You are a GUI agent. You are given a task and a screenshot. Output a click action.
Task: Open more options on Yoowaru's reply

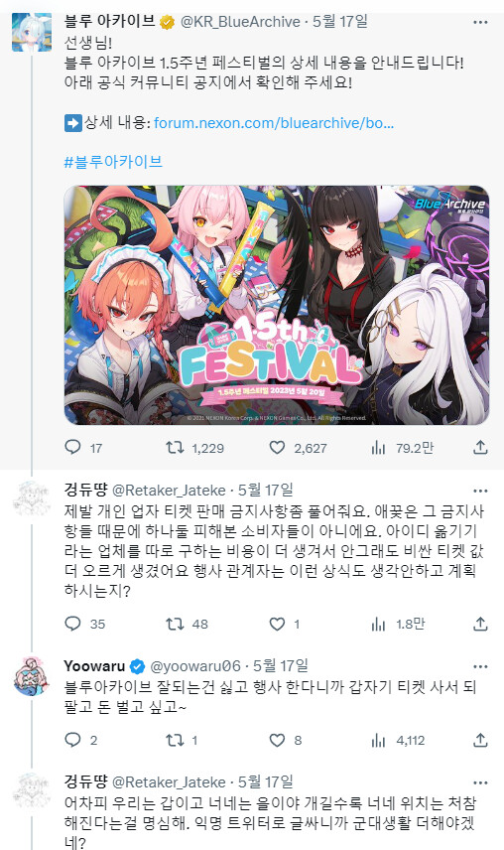[480, 666]
